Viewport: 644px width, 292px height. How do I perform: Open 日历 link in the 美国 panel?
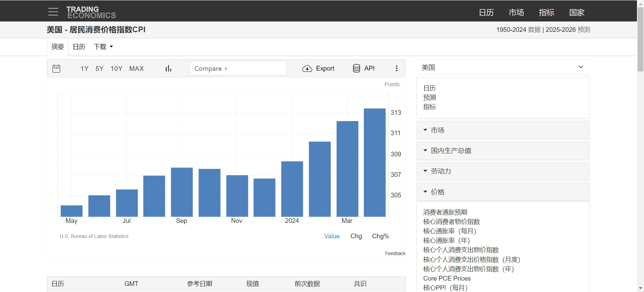point(429,88)
